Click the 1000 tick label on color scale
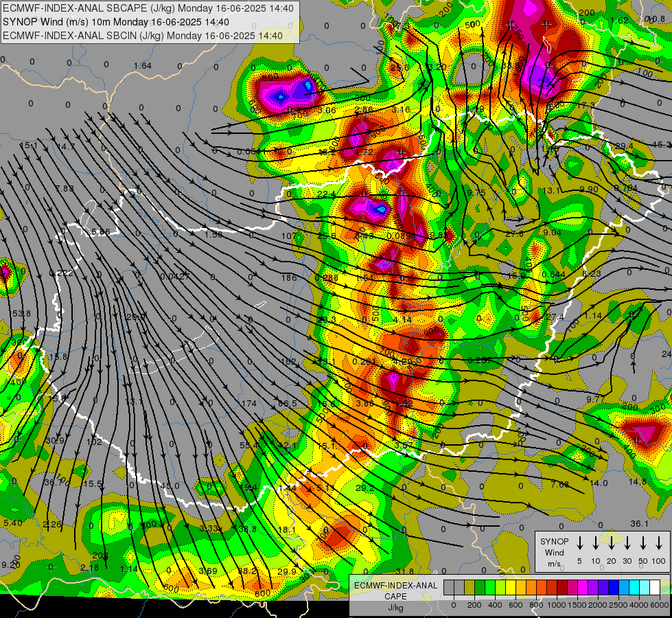The width and height of the screenshot is (672, 618). click(557, 605)
